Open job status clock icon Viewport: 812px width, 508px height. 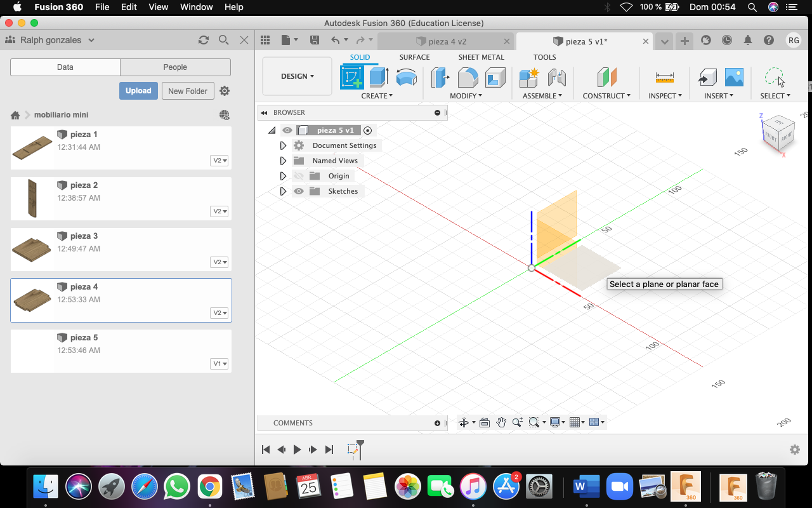point(727,40)
